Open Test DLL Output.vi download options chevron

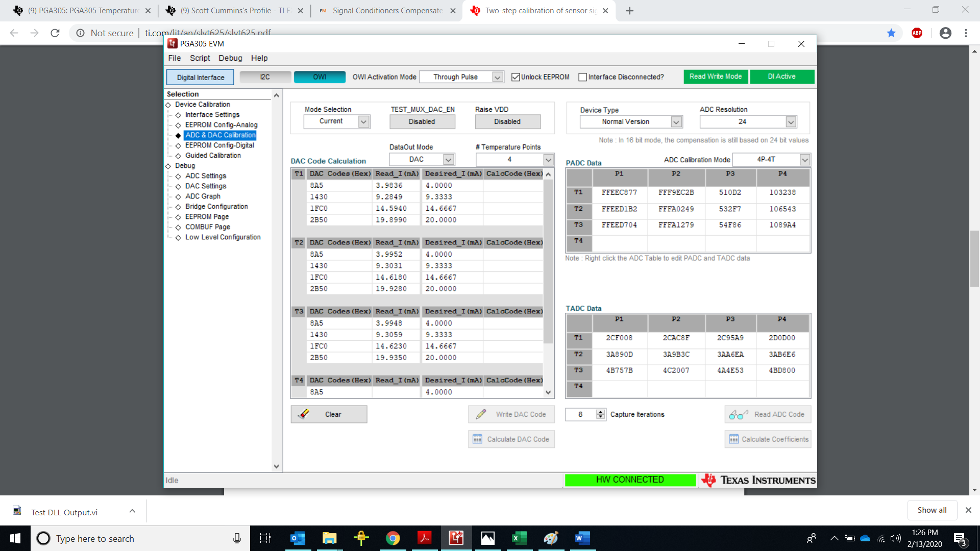click(x=132, y=511)
